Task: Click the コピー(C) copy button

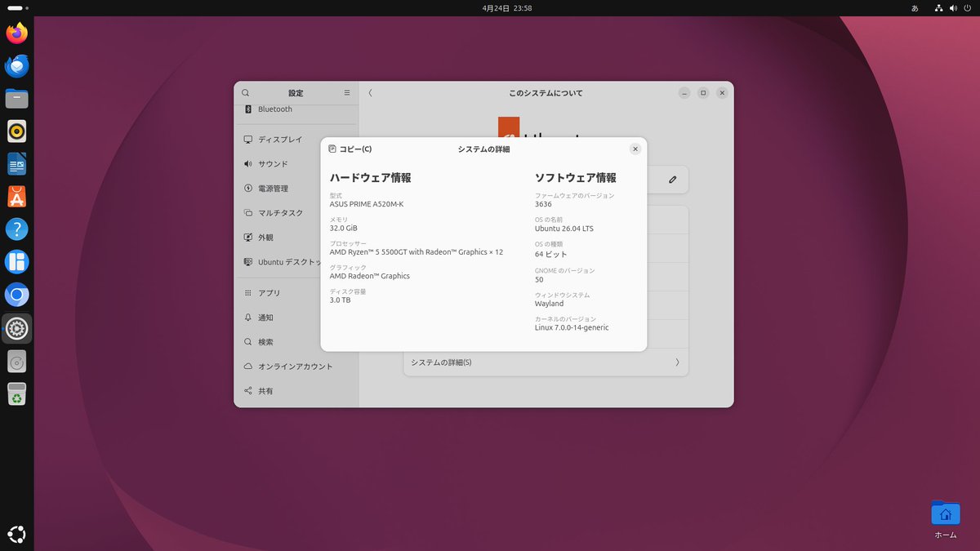Action: 350,149
